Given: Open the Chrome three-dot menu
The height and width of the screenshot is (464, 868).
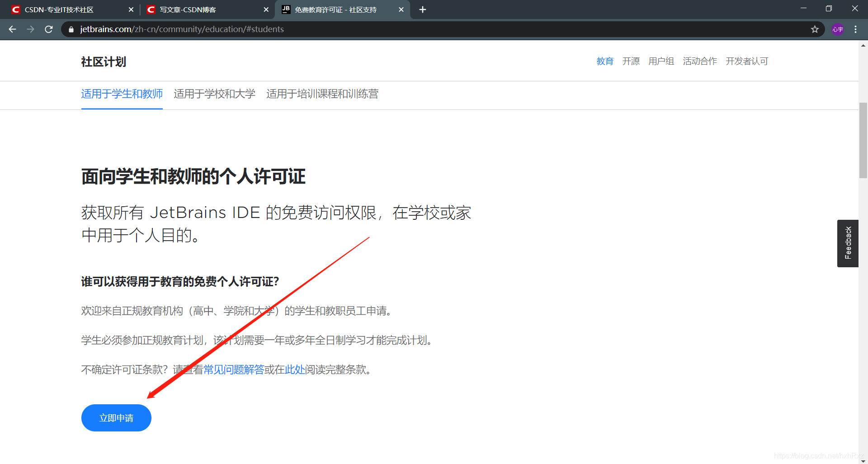Looking at the screenshot, I should click(855, 29).
